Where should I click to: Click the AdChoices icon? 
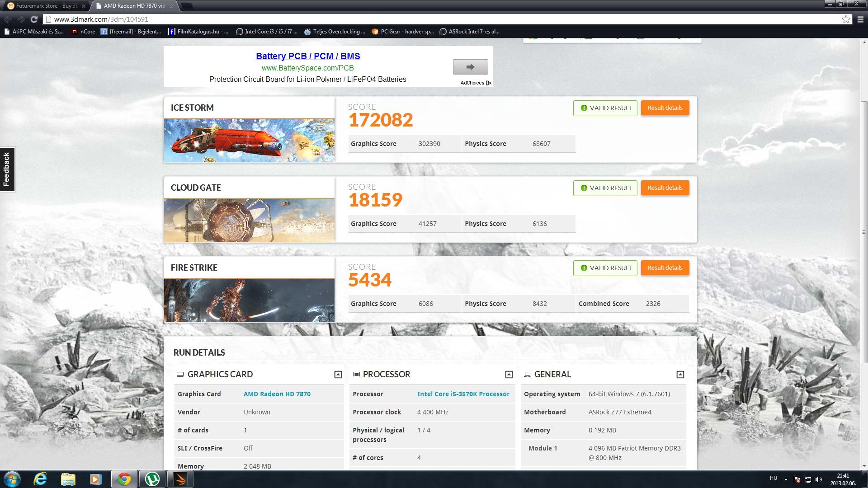tap(488, 83)
